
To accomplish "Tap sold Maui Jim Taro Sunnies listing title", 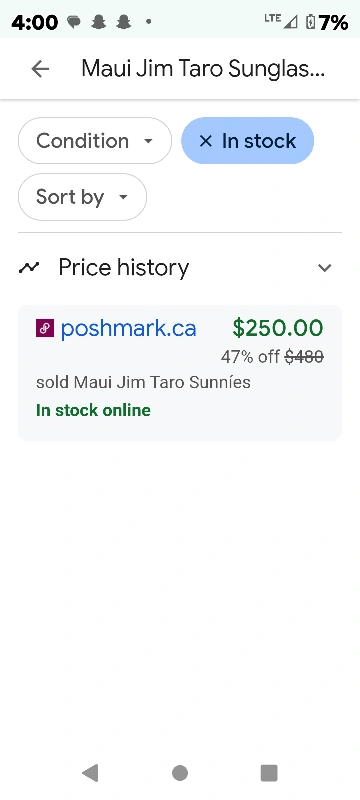I will (x=143, y=382).
